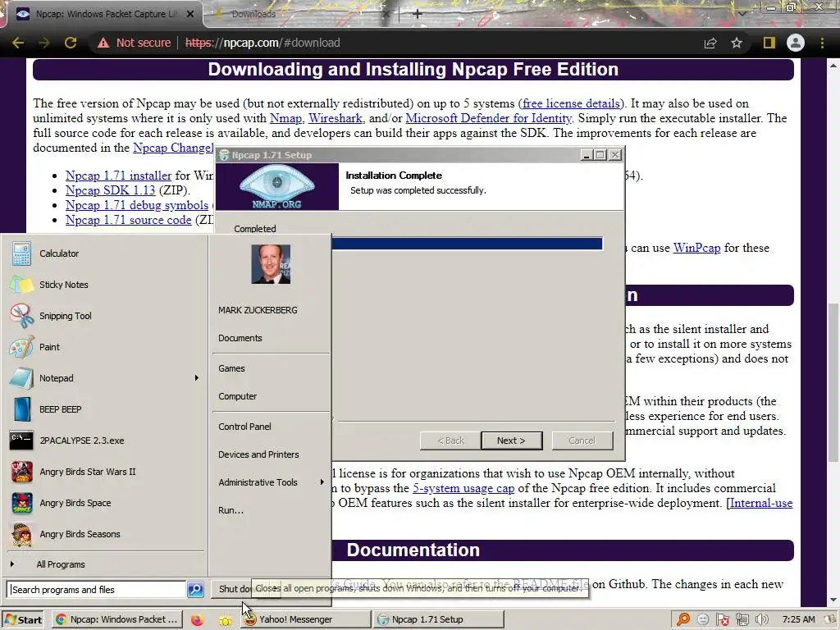
Task: Open Documents from the Start menu
Action: [x=240, y=338]
